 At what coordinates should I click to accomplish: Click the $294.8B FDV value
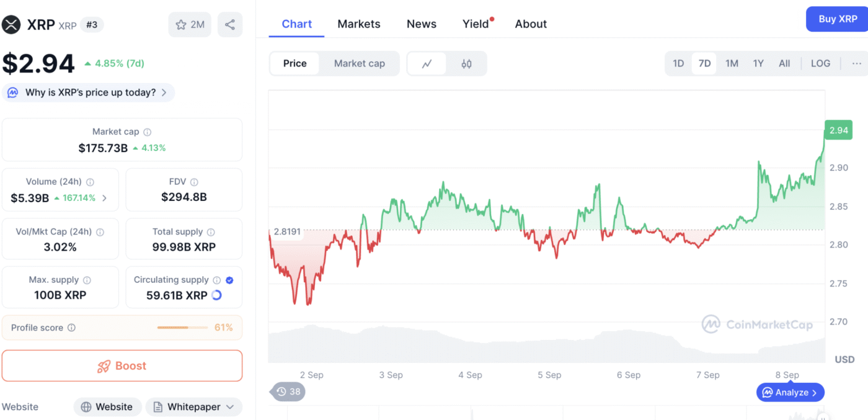(184, 197)
